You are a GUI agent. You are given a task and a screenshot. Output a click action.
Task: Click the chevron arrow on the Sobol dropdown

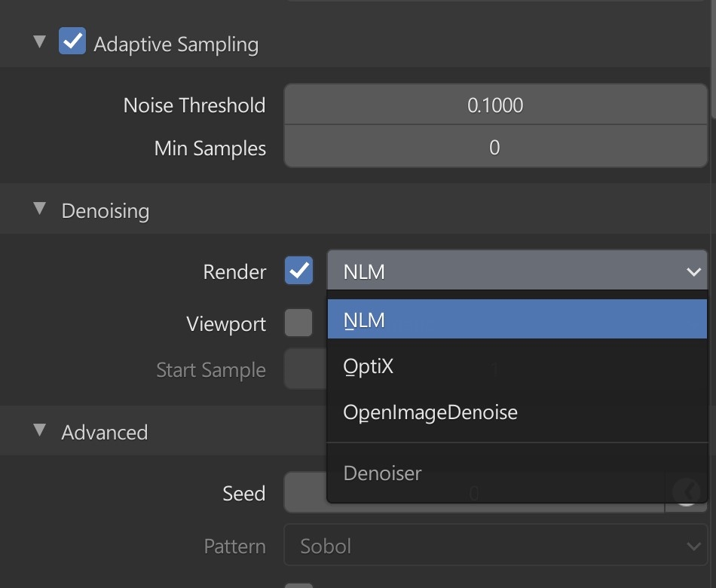point(693,547)
